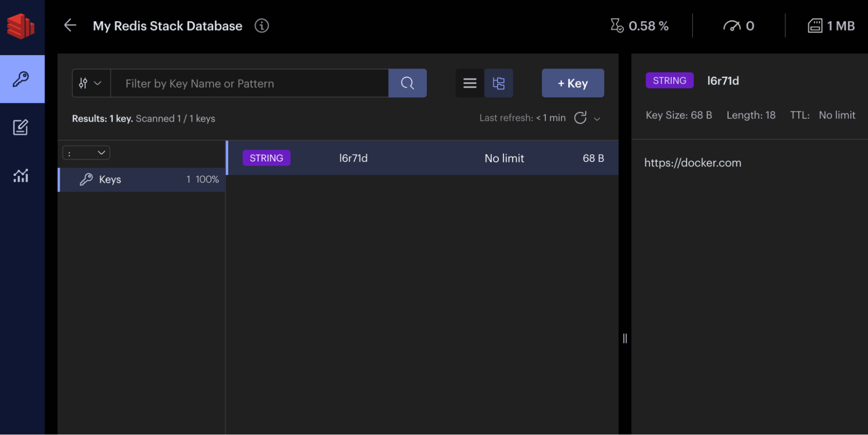This screenshot has height=435, width=868.
Task: Switch to tree view mode
Action: pyautogui.click(x=498, y=83)
